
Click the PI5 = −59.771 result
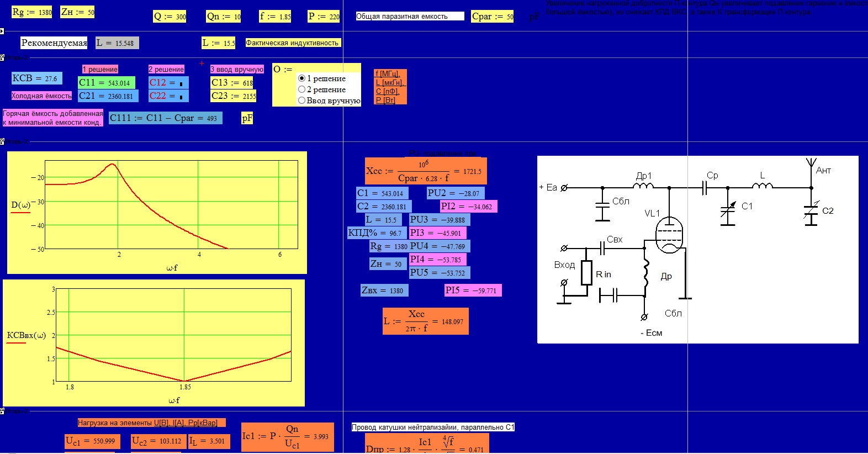point(473,291)
